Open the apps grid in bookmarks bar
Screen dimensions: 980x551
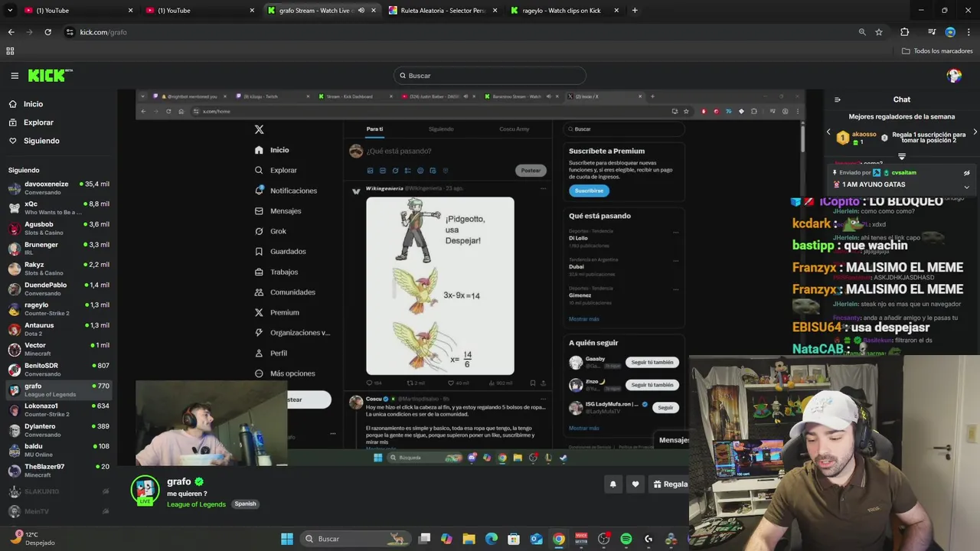pos(10,51)
